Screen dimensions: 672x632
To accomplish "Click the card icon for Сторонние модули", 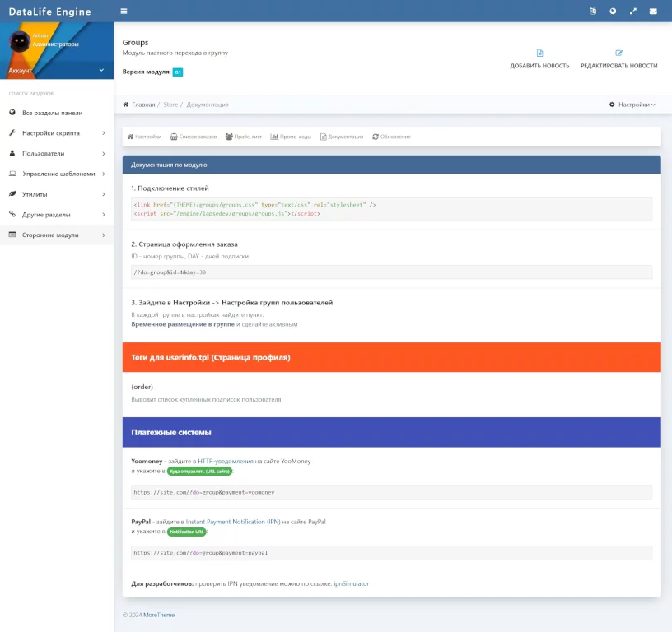I will coord(12,235).
